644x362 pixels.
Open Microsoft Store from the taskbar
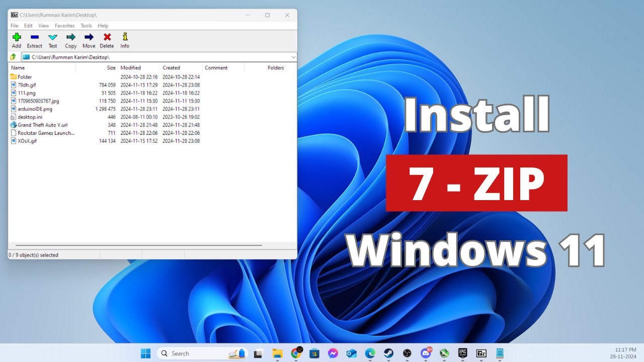(314, 353)
